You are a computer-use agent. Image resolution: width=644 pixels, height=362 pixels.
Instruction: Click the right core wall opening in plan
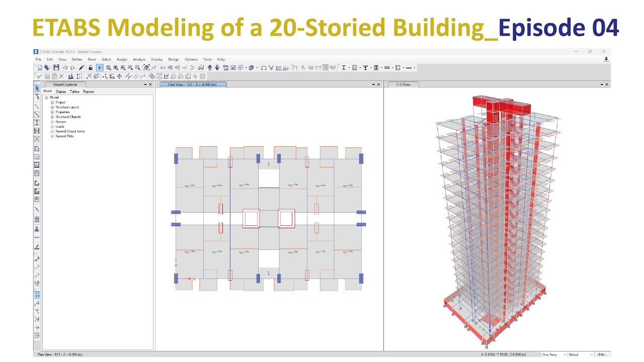[x=286, y=219]
